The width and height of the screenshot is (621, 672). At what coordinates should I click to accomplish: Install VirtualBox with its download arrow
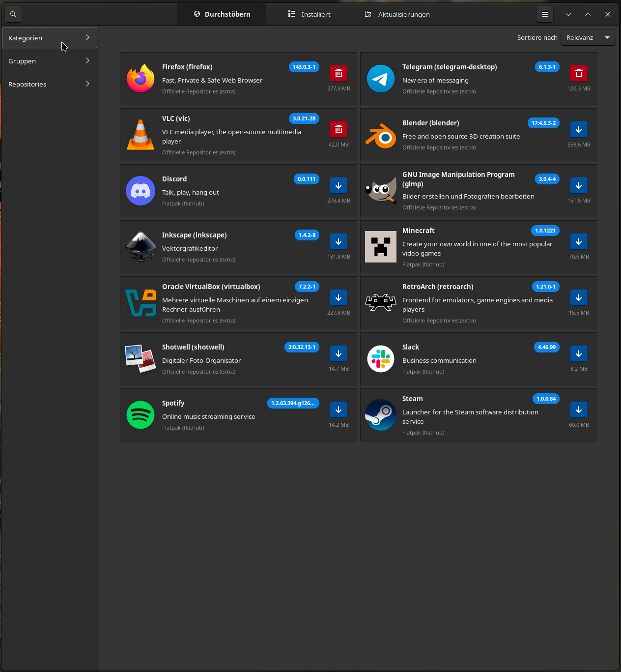339,297
